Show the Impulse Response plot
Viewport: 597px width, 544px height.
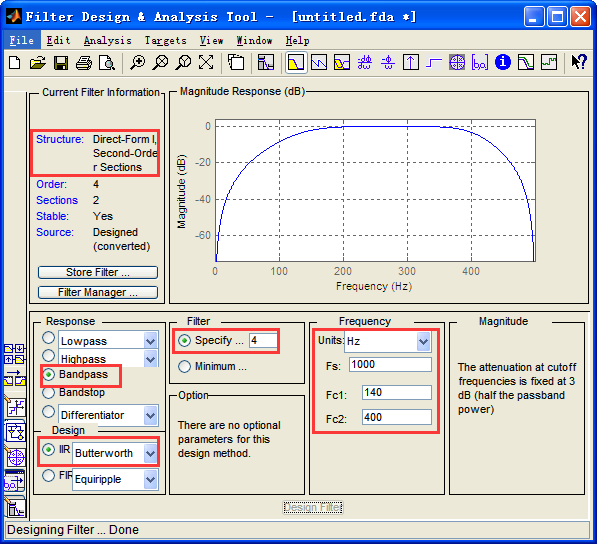(x=411, y=62)
